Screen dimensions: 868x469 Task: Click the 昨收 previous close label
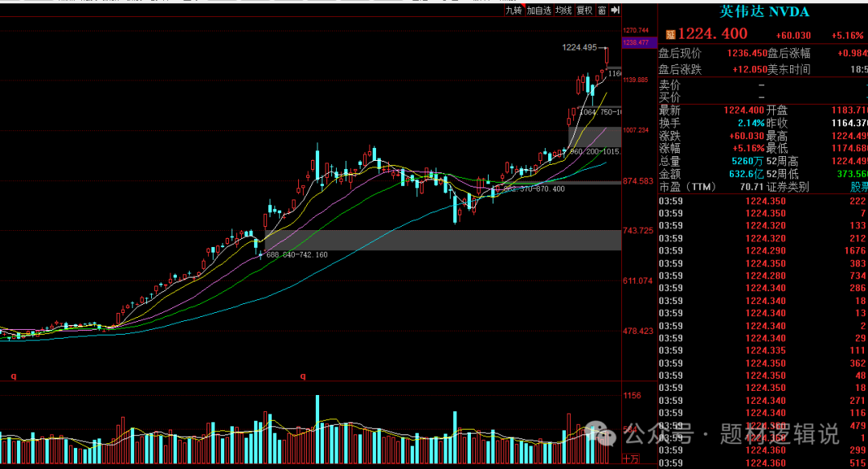777,123
